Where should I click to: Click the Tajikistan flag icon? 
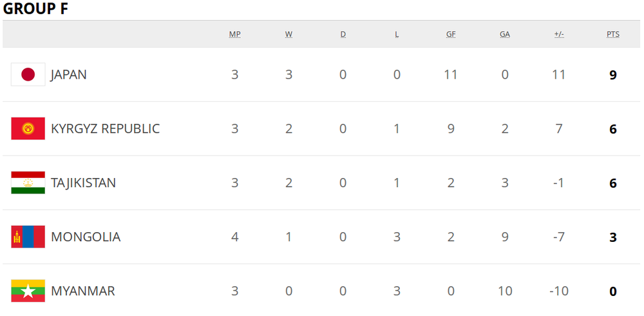click(x=28, y=183)
